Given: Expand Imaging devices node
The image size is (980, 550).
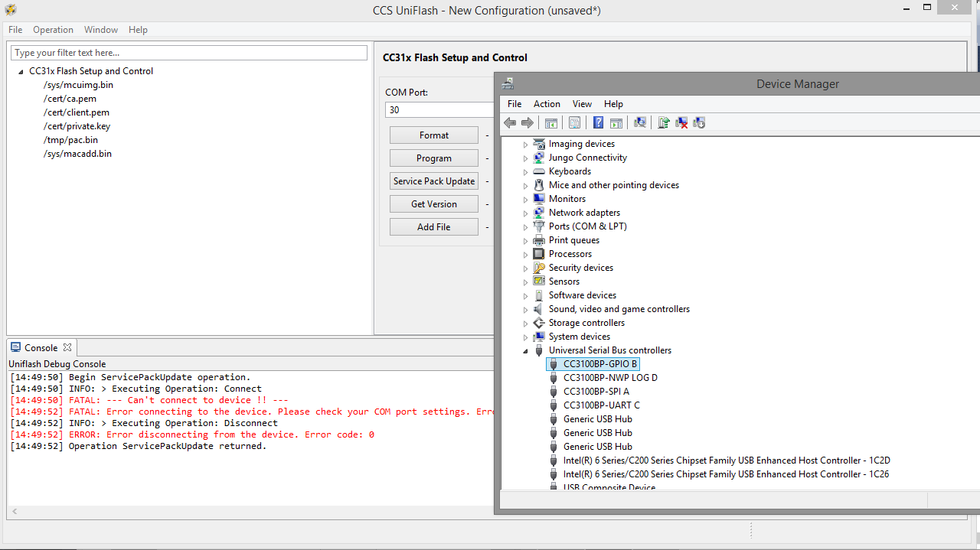Looking at the screenshot, I should point(525,145).
